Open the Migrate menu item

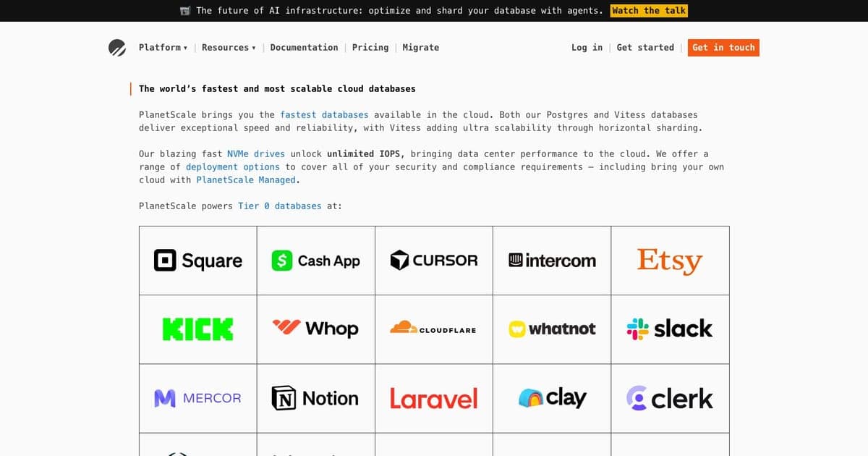tap(421, 48)
